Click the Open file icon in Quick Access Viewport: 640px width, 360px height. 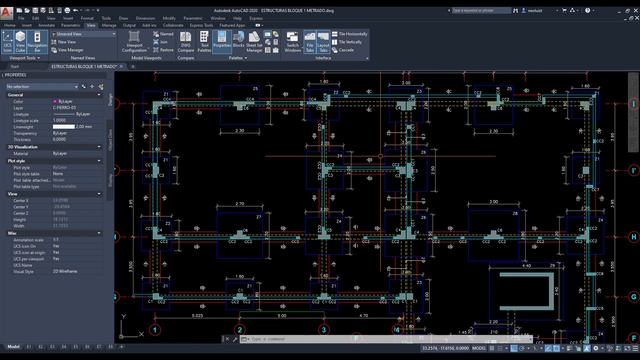[x=27, y=10]
